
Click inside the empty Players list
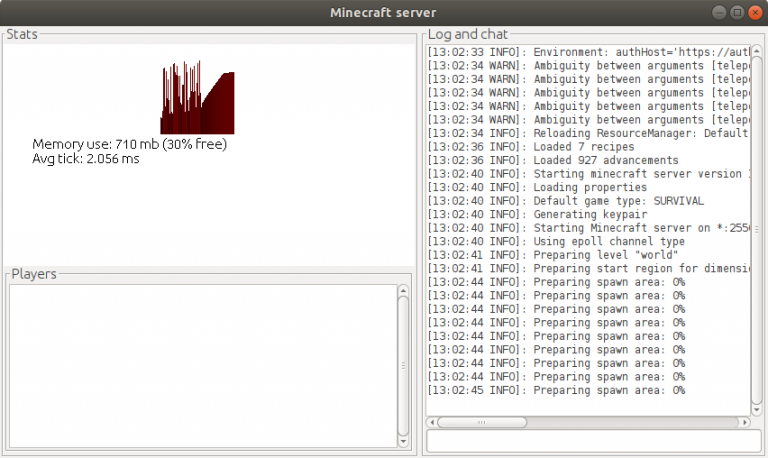pos(200,365)
